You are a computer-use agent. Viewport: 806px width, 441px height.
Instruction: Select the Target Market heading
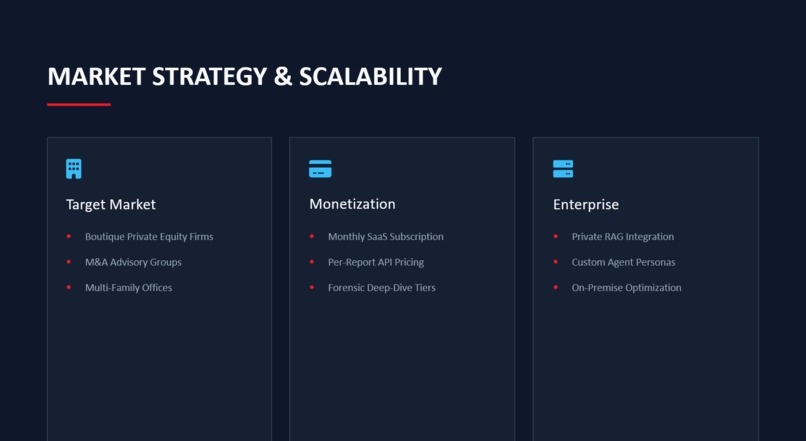111,205
